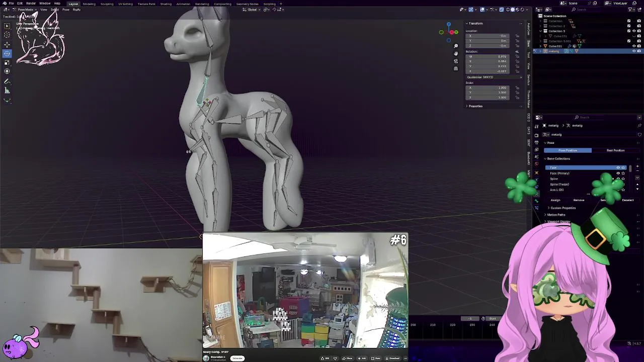This screenshot has width=644, height=362.
Task: Add bone collection with plus button
Action: tap(637, 166)
